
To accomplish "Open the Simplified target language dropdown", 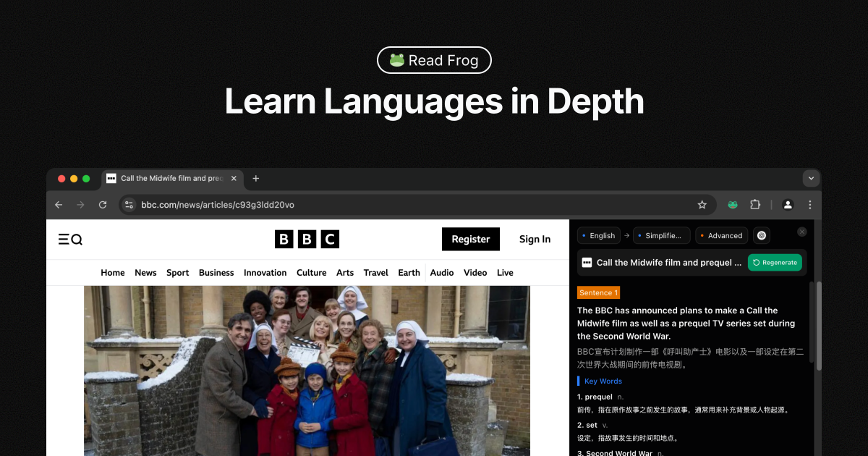I will (661, 235).
